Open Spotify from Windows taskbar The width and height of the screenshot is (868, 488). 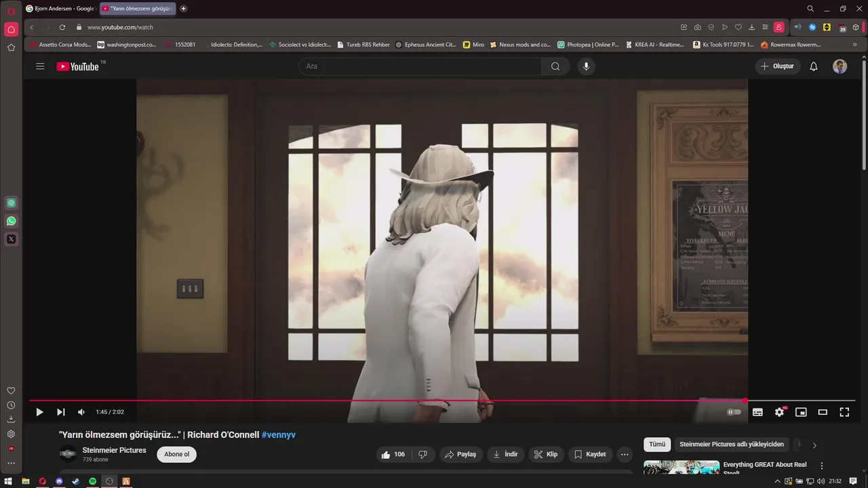(93, 481)
